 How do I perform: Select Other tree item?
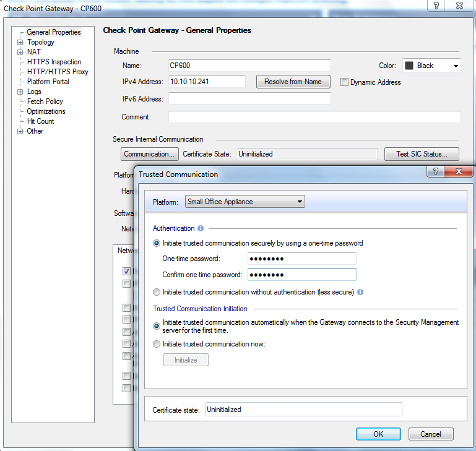coord(35,131)
